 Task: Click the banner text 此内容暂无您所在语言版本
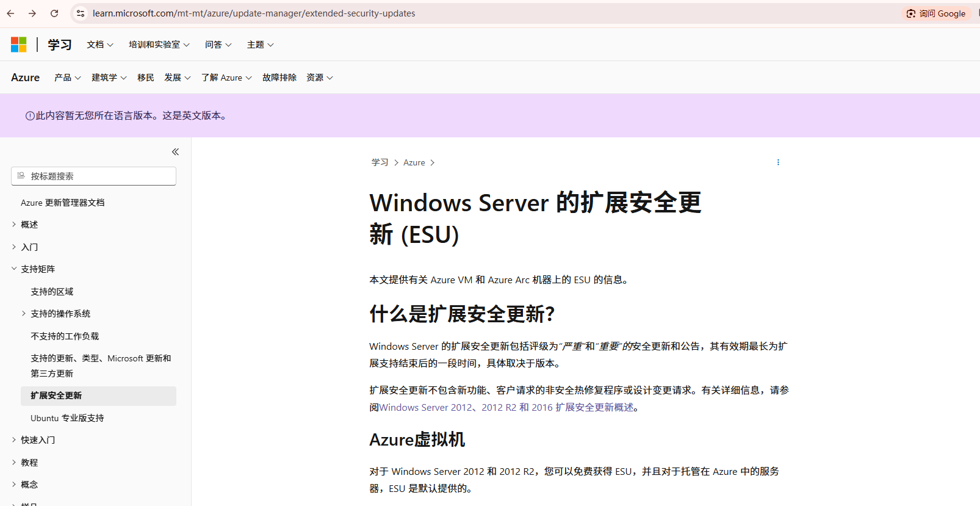pos(94,116)
